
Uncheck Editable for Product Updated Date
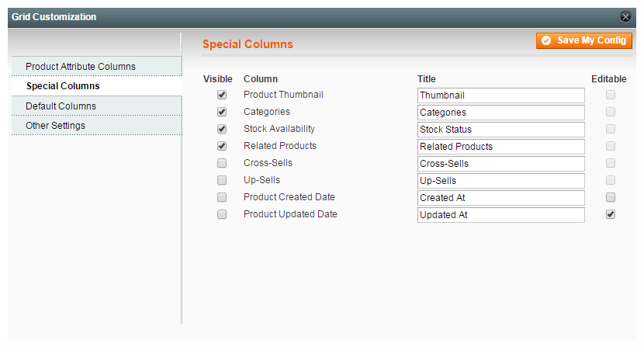pyautogui.click(x=611, y=214)
